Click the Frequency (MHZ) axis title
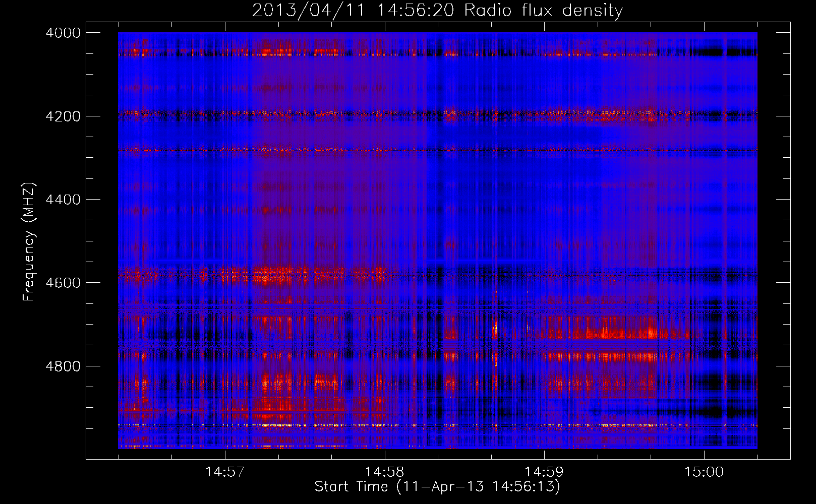The width and height of the screenshot is (816, 504). click(x=29, y=242)
